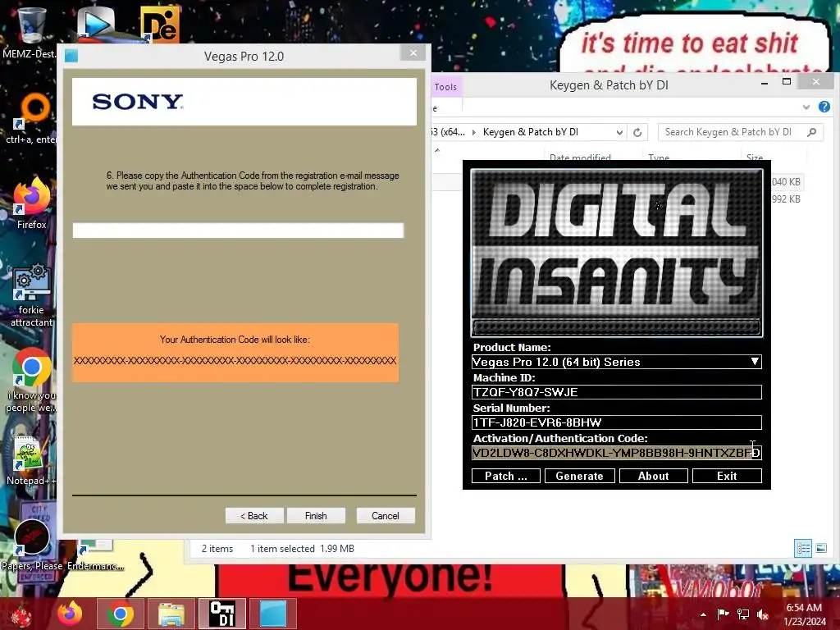Open the Endermanch desktop shortcut
Image resolution: width=840 pixels, height=630 pixels.
[95, 556]
